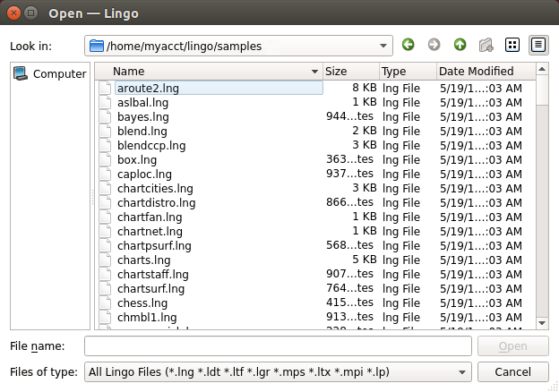Select file name chartnet.lng
This screenshot has width=559, height=392.
(x=150, y=231)
